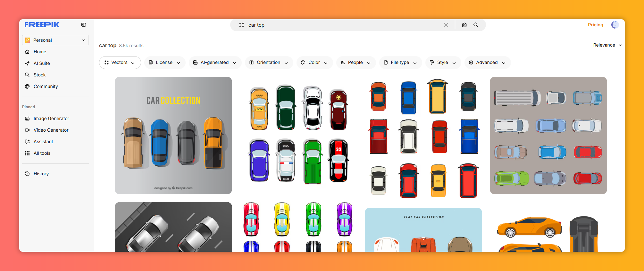Open the Color filter
The image size is (644, 271).
(314, 63)
